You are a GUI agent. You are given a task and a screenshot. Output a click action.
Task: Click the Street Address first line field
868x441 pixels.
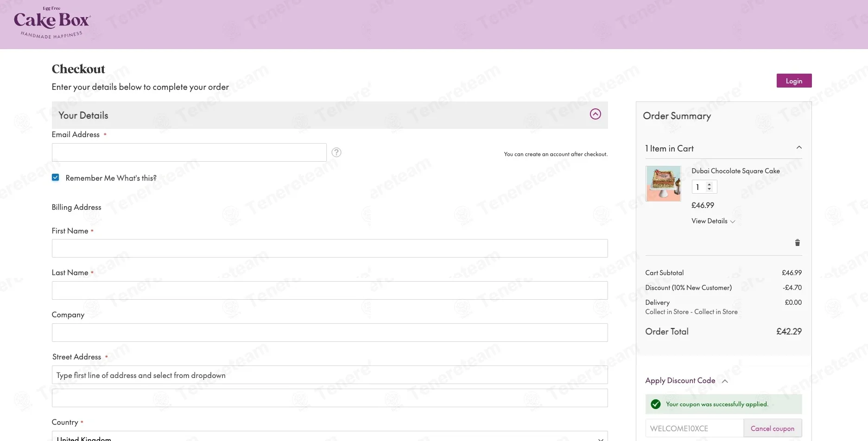(329, 375)
